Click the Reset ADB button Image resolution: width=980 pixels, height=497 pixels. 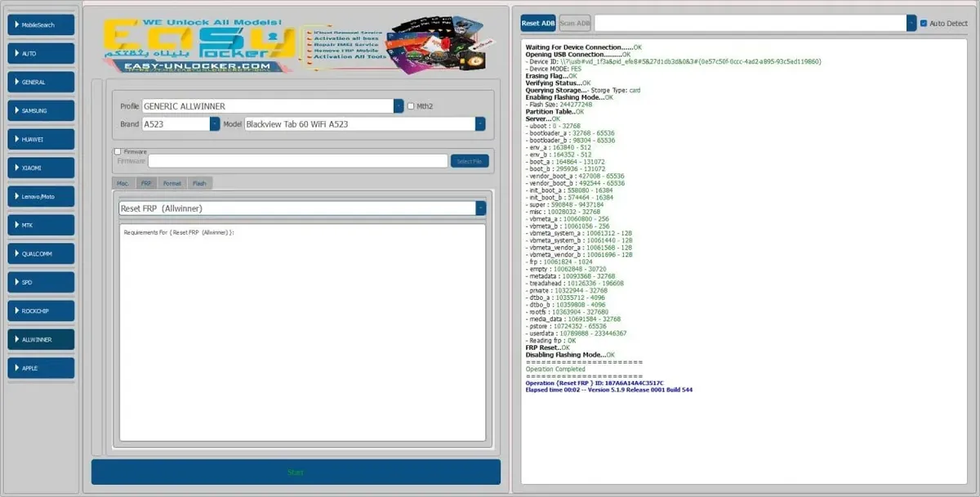coord(538,24)
